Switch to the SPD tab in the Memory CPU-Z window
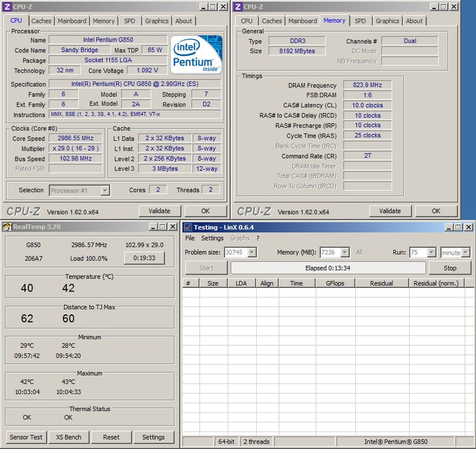Image resolution: width=476 pixels, height=449 pixels. [360, 21]
